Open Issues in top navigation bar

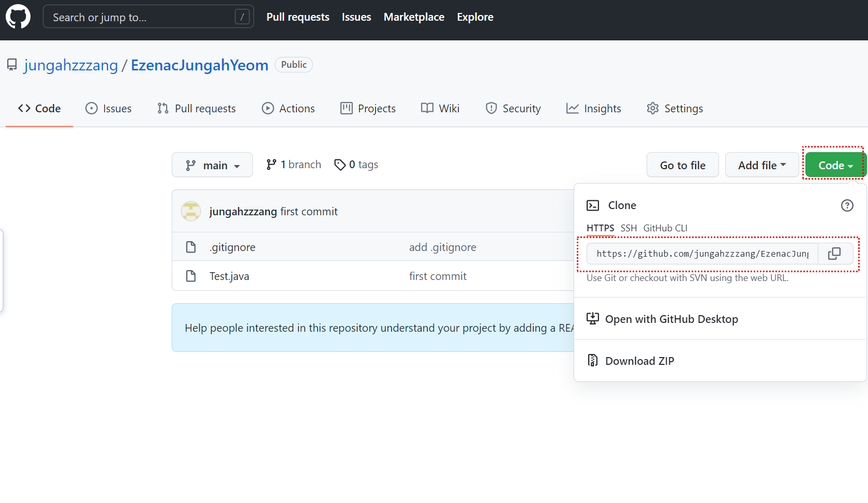click(x=356, y=17)
